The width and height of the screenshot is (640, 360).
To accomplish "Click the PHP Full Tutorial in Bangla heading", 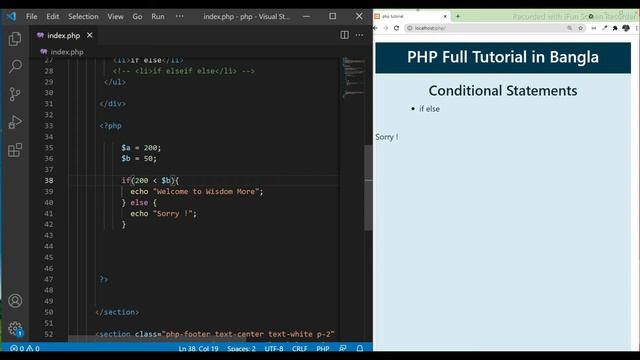I will coord(503,57).
